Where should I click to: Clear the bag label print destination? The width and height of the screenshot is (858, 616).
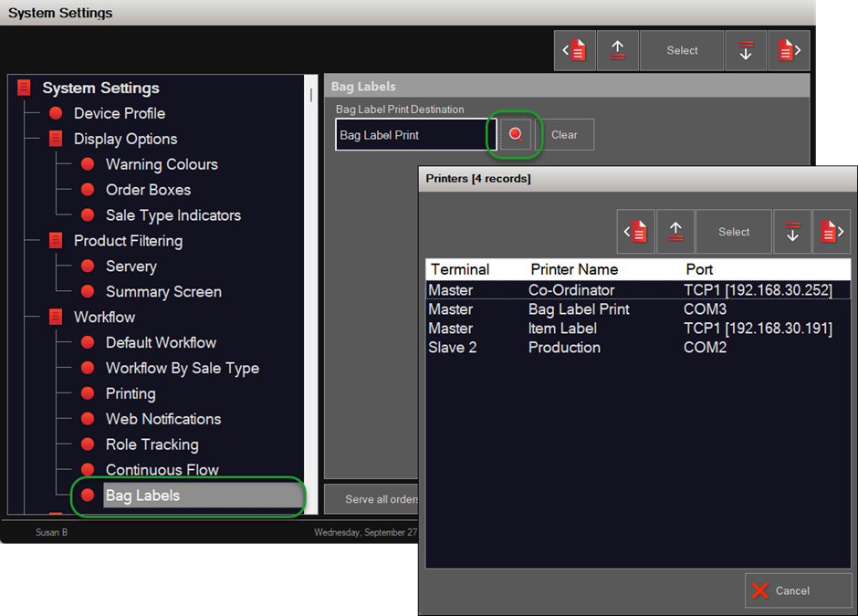coord(564,134)
